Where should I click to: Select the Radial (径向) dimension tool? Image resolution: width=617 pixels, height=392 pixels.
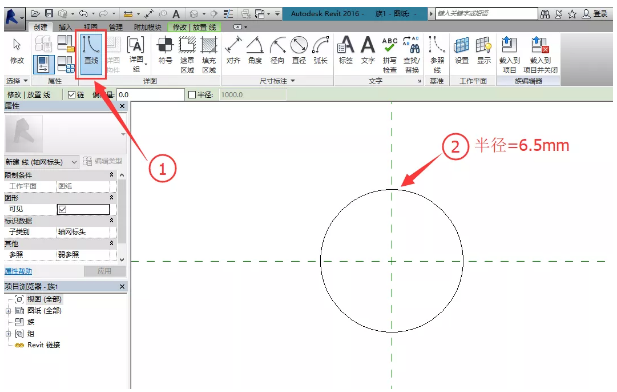click(x=277, y=50)
